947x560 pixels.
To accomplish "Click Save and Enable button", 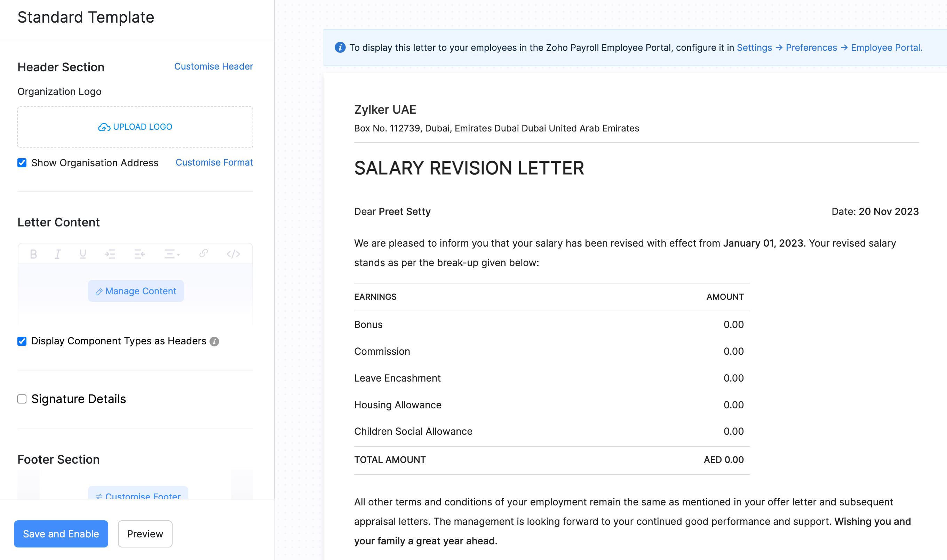I will tap(61, 534).
